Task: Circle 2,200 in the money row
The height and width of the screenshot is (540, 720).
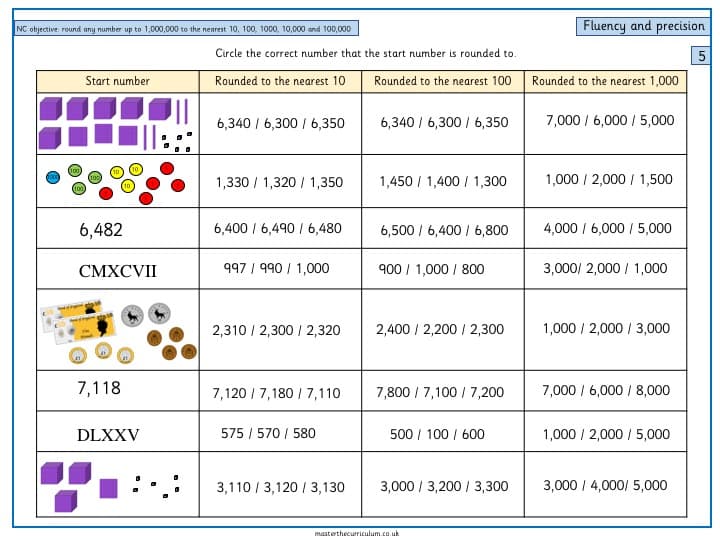Action: pyautogui.click(x=440, y=330)
